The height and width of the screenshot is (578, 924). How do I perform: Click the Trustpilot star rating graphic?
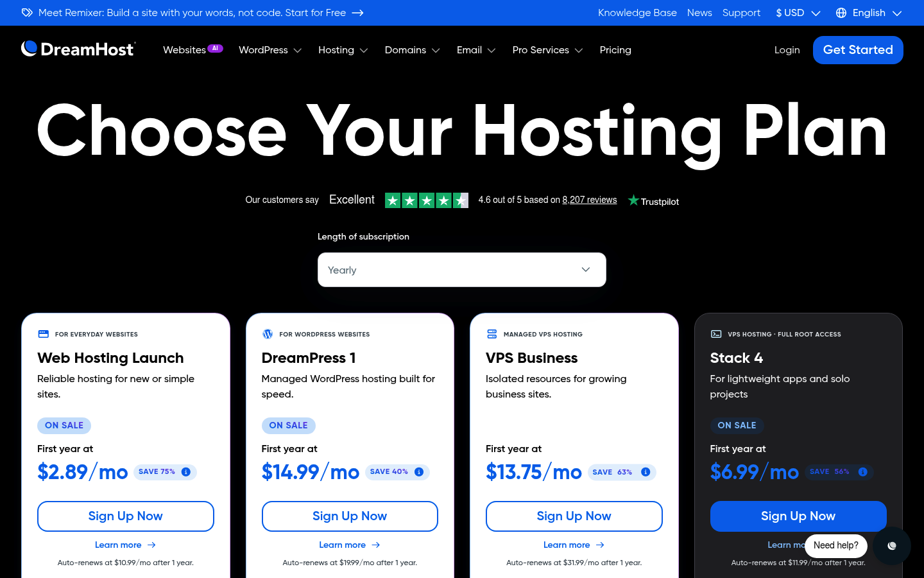coord(427,200)
